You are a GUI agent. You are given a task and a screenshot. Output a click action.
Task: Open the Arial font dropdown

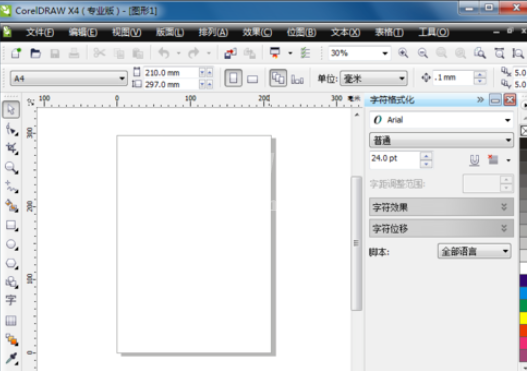[x=441, y=120]
